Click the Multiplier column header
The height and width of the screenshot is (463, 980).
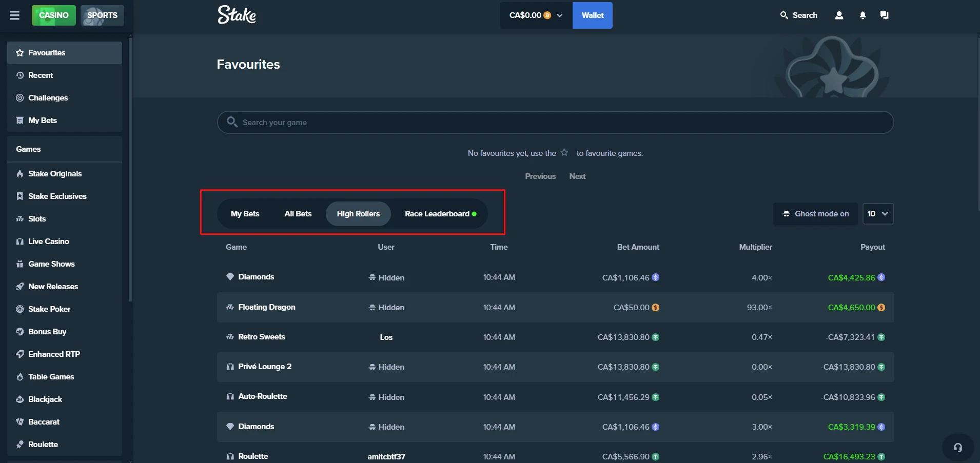point(755,247)
